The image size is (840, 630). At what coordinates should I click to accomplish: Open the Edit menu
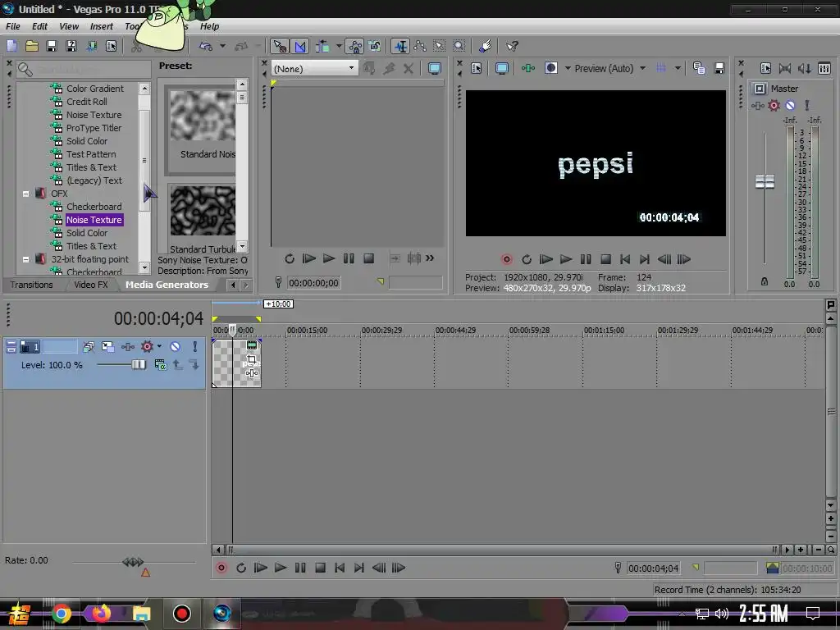coord(39,26)
